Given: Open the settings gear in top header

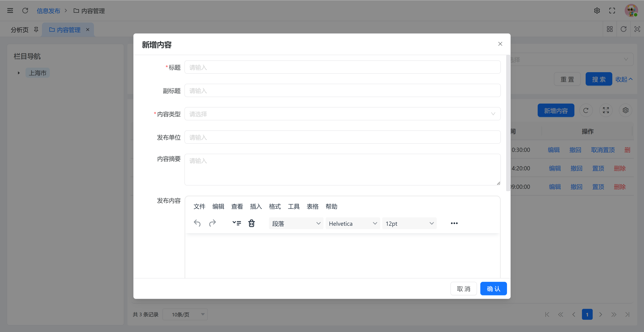Looking at the screenshot, I should click(x=597, y=11).
